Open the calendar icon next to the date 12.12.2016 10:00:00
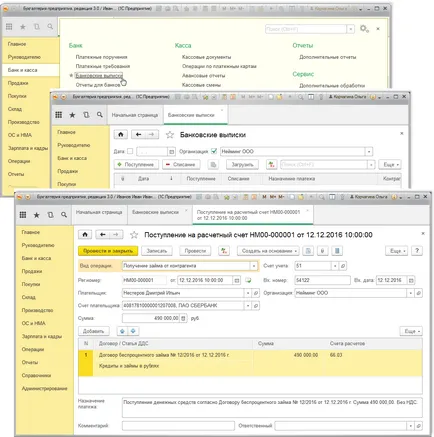The width and height of the screenshot is (434, 437). point(237,280)
